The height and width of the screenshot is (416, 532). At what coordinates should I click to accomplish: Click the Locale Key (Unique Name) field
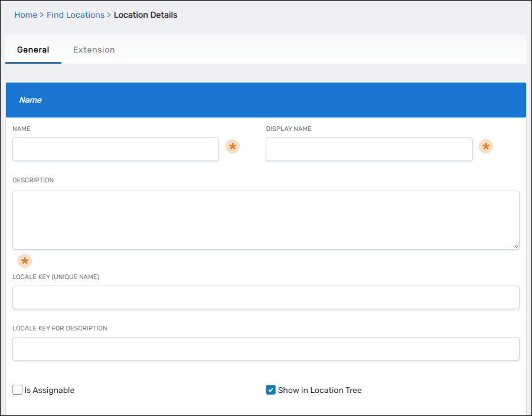266,297
